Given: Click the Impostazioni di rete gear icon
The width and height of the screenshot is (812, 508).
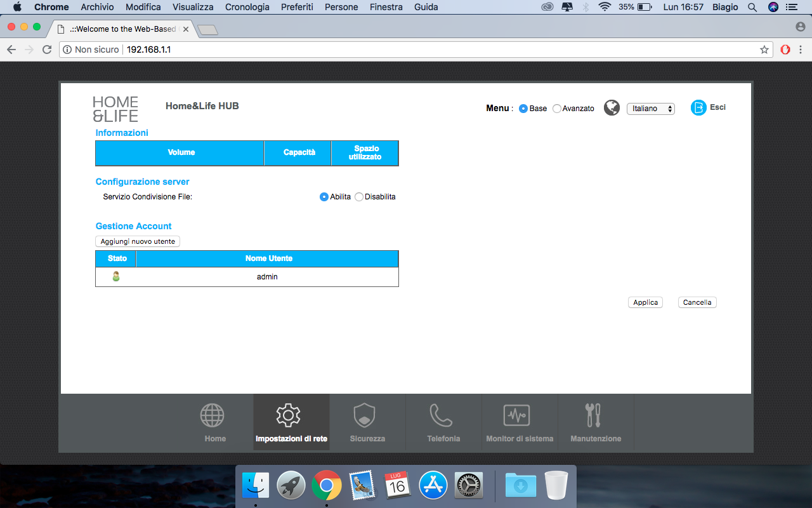Looking at the screenshot, I should (x=288, y=415).
